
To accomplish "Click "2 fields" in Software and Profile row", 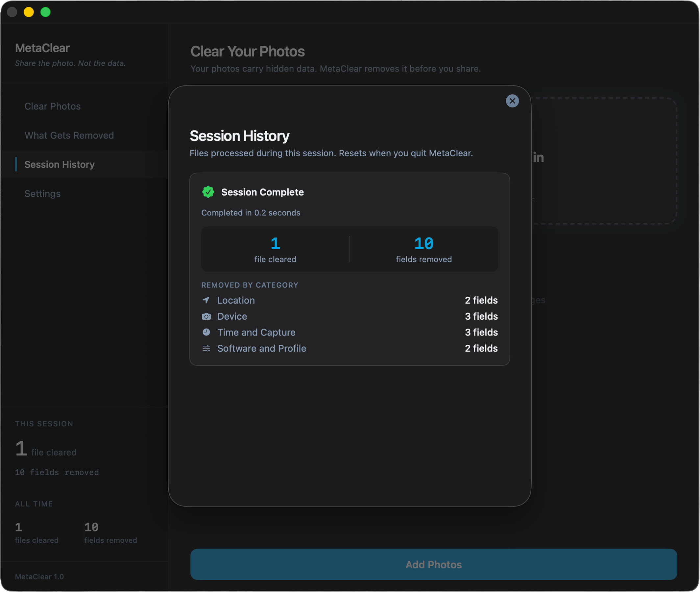I will click(481, 348).
